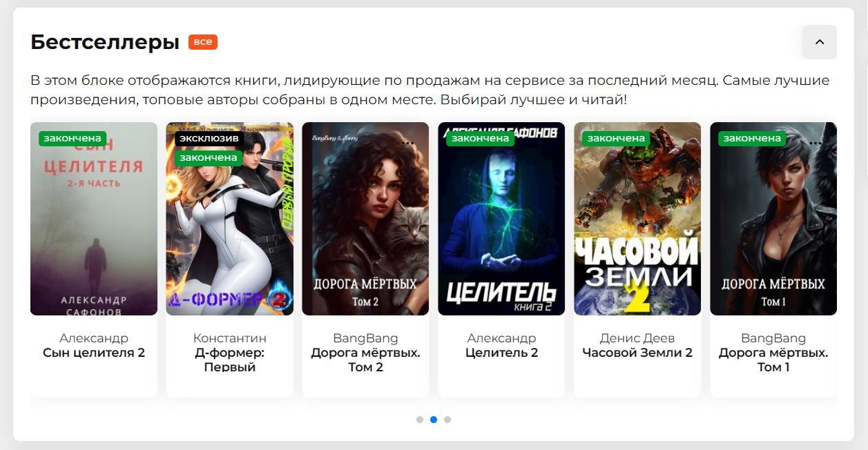Open three-dots menu on Дорога мёртвых Том 2 cover
The image size is (868, 450).
tap(408, 144)
